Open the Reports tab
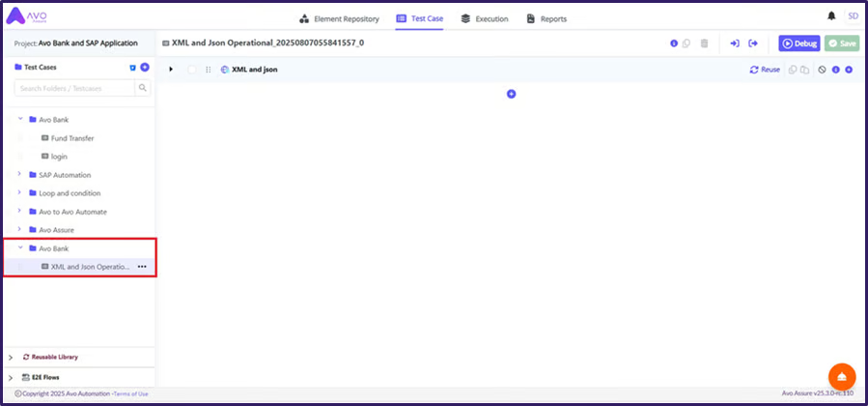868x406 pixels. [546, 18]
